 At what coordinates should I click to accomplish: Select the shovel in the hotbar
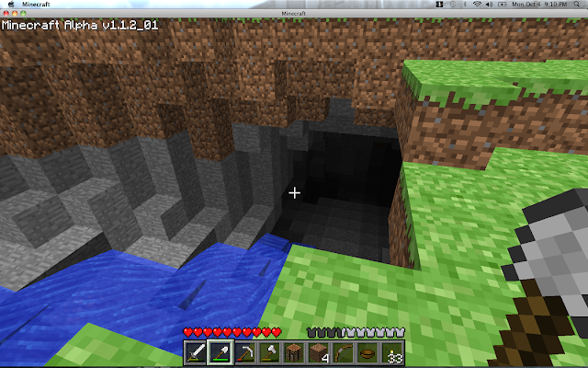pos(220,352)
